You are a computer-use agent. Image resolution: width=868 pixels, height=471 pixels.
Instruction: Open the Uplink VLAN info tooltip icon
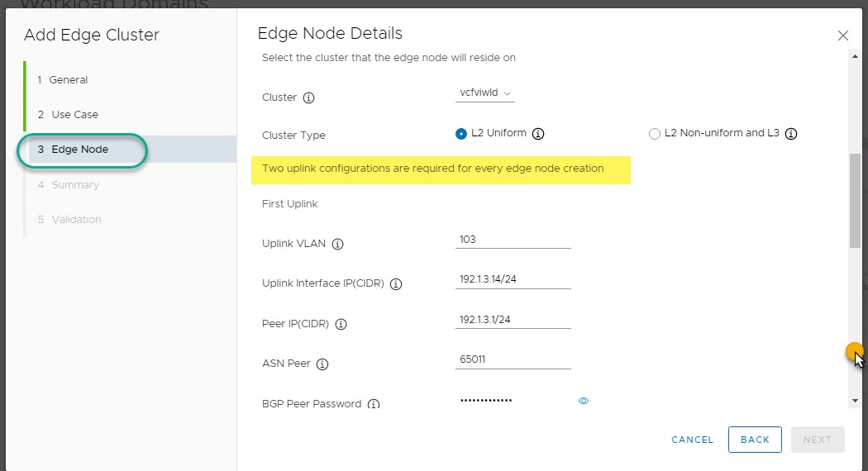click(337, 245)
